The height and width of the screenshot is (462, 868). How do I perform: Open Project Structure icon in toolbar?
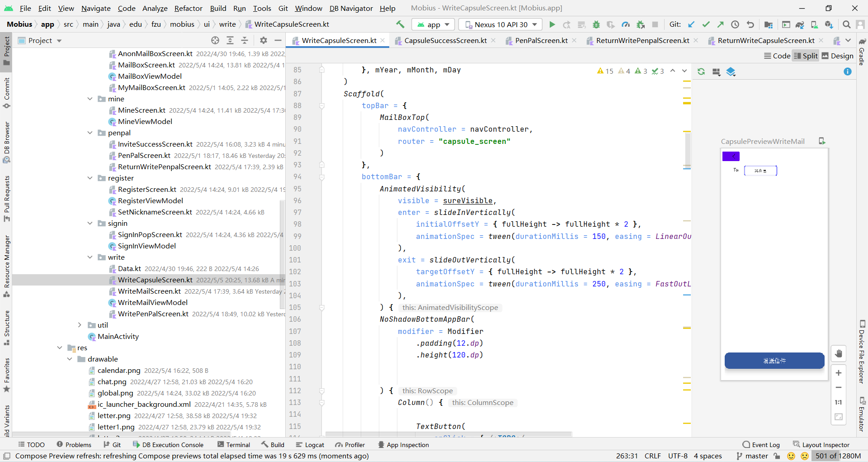(769, 24)
